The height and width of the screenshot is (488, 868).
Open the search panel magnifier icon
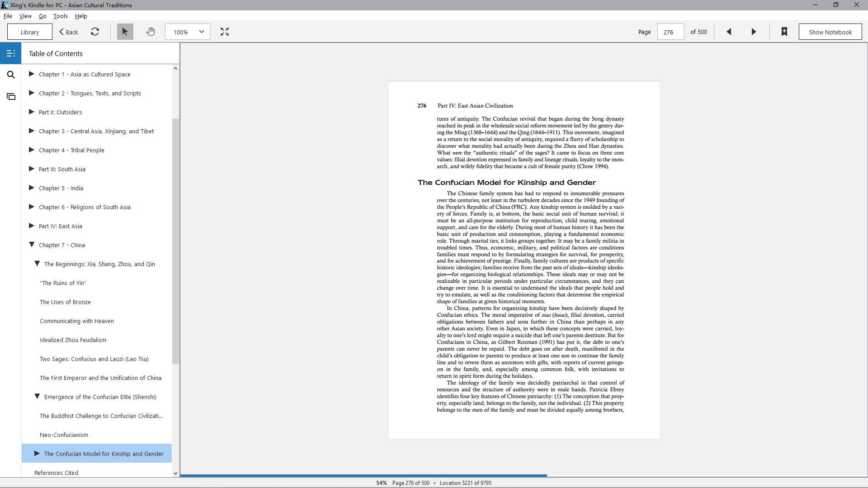pyautogui.click(x=11, y=75)
